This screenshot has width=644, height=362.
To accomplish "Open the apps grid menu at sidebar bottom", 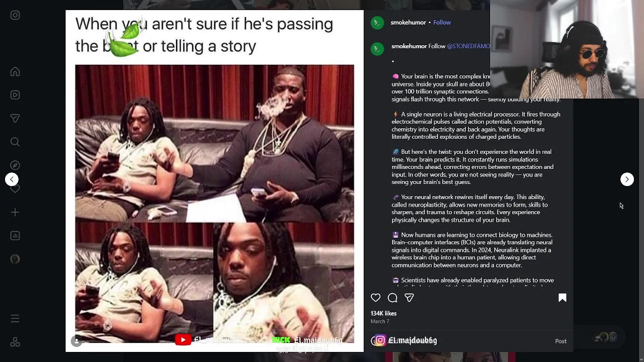I will pyautogui.click(x=15, y=342).
